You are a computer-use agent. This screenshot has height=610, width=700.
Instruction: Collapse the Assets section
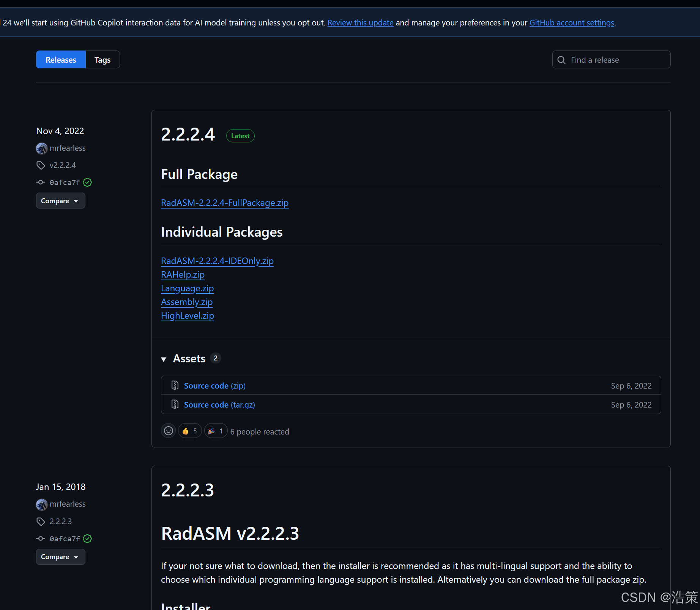[x=164, y=359]
